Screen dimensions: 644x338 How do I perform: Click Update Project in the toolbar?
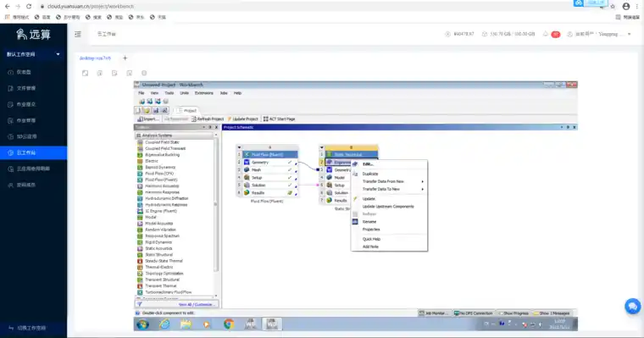coord(242,119)
